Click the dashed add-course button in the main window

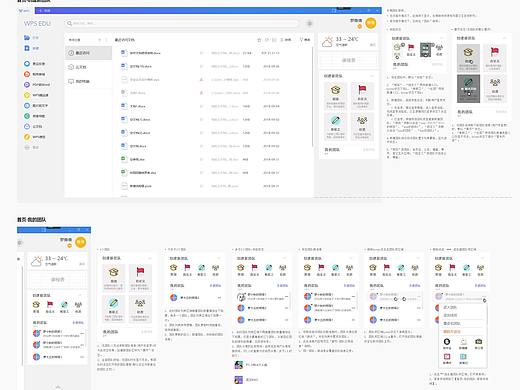(x=348, y=60)
